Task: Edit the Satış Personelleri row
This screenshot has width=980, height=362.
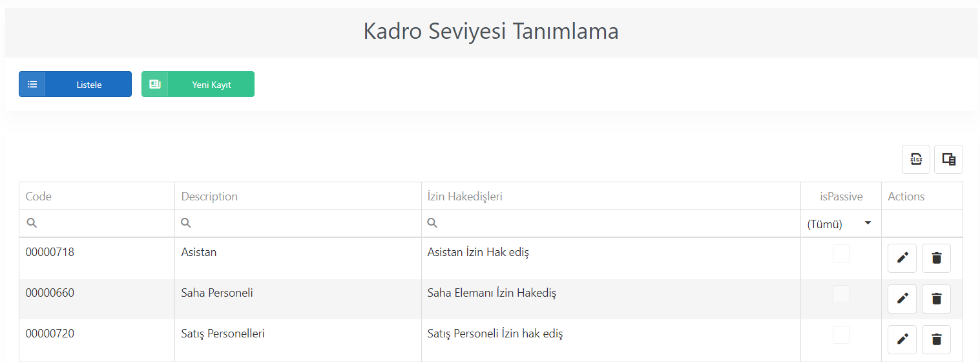Action: pyautogui.click(x=902, y=339)
